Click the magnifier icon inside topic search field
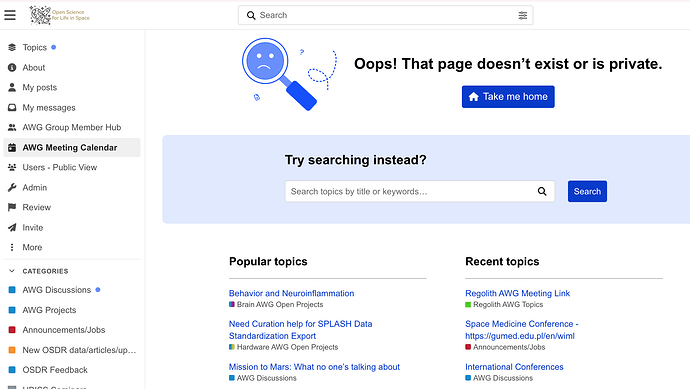This screenshot has width=690, height=389. pyautogui.click(x=542, y=191)
